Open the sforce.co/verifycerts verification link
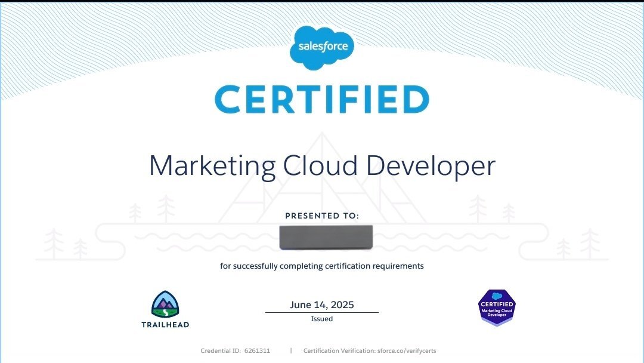Screen dimensions: 644x363 [407, 350]
